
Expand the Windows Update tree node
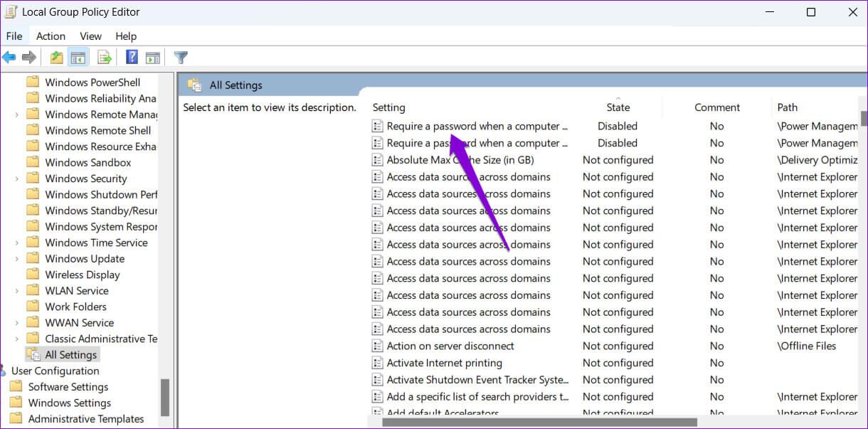(16, 259)
